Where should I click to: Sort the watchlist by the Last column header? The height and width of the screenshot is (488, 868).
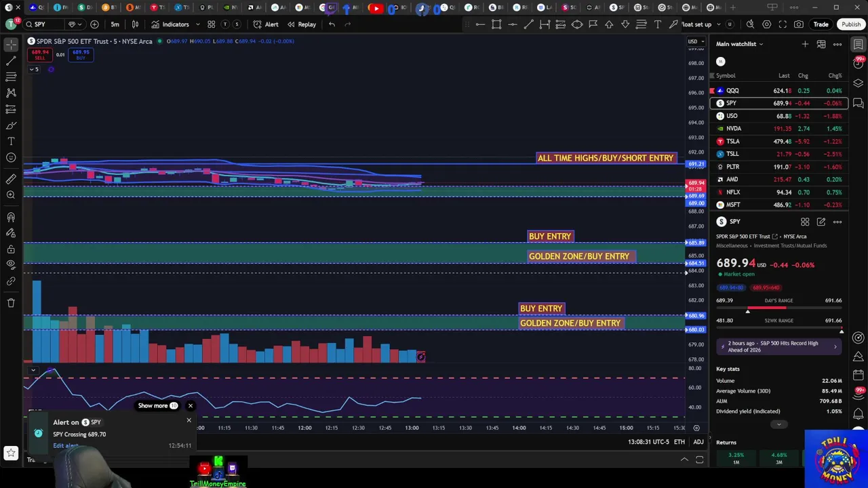coord(784,76)
